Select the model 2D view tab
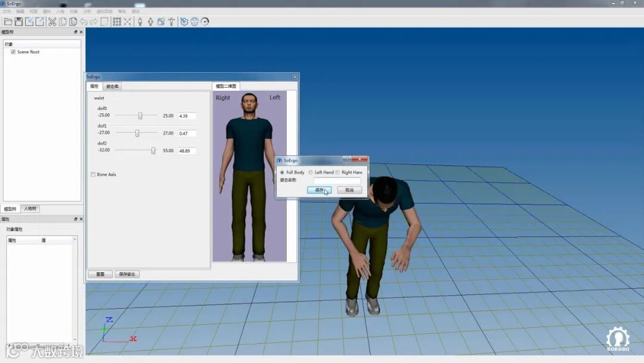This screenshot has width=644, height=363. [226, 86]
